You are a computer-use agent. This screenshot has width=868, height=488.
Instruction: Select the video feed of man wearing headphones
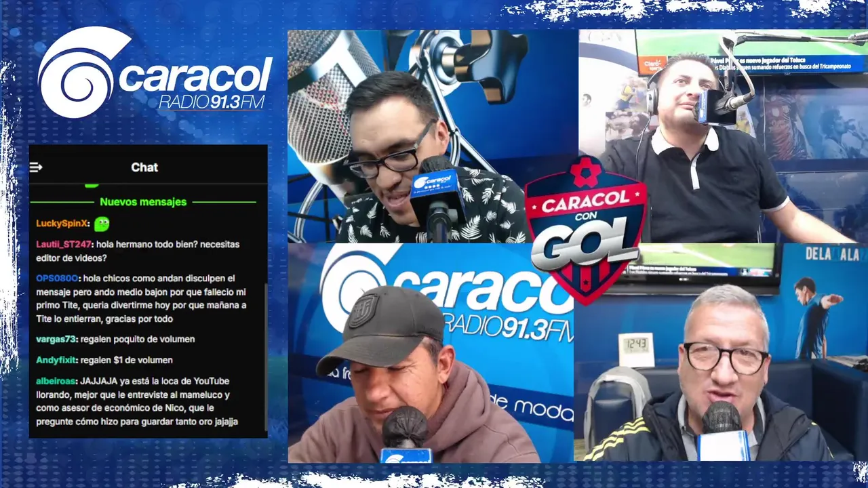click(x=723, y=136)
